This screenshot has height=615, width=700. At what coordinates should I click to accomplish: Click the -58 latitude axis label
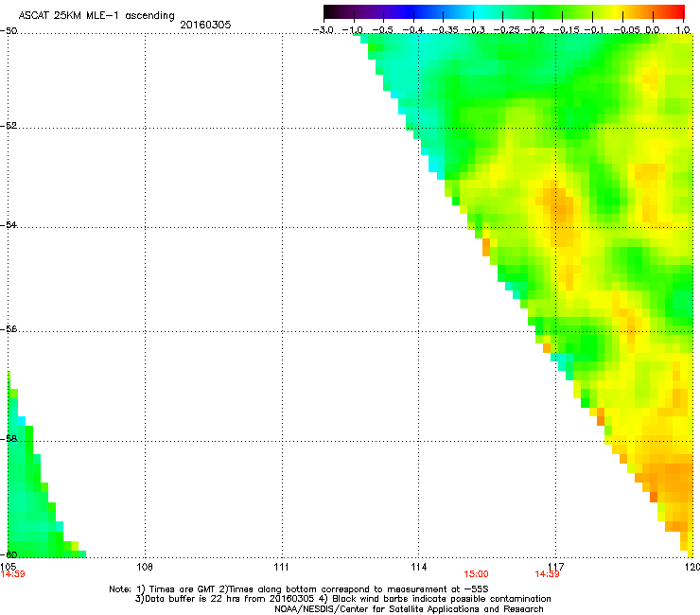(9, 439)
